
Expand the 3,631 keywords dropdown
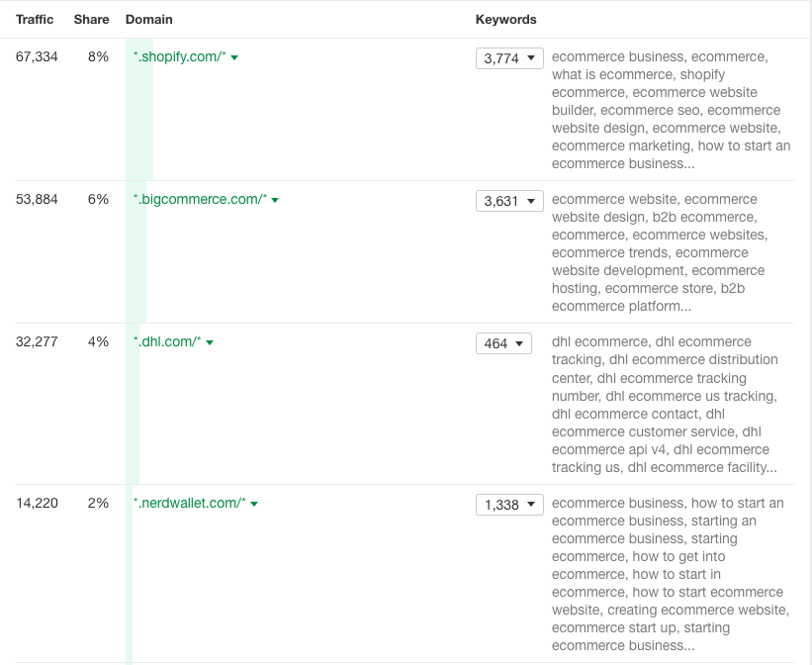(x=509, y=201)
